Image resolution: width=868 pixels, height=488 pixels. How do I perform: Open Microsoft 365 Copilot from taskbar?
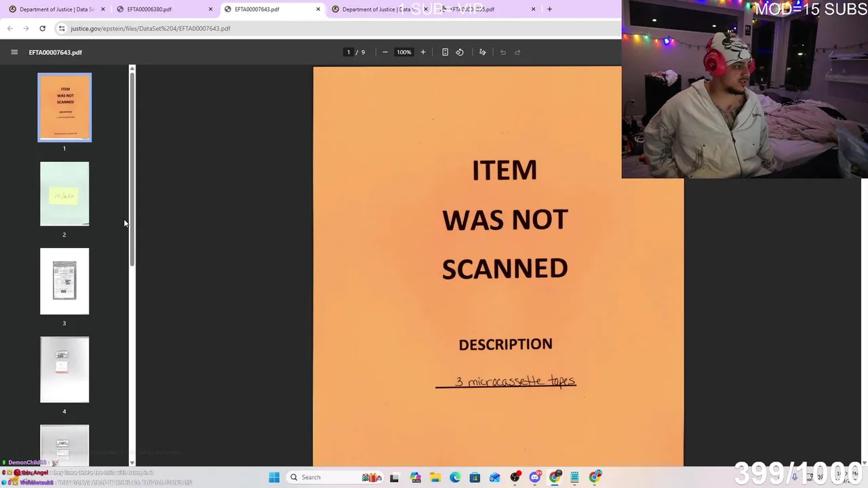416,477
